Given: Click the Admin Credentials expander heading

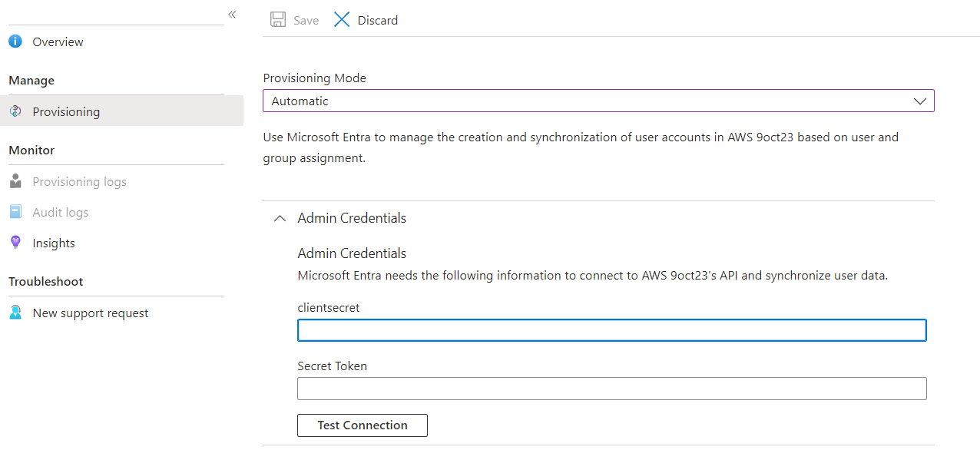Looking at the screenshot, I should point(352,218).
